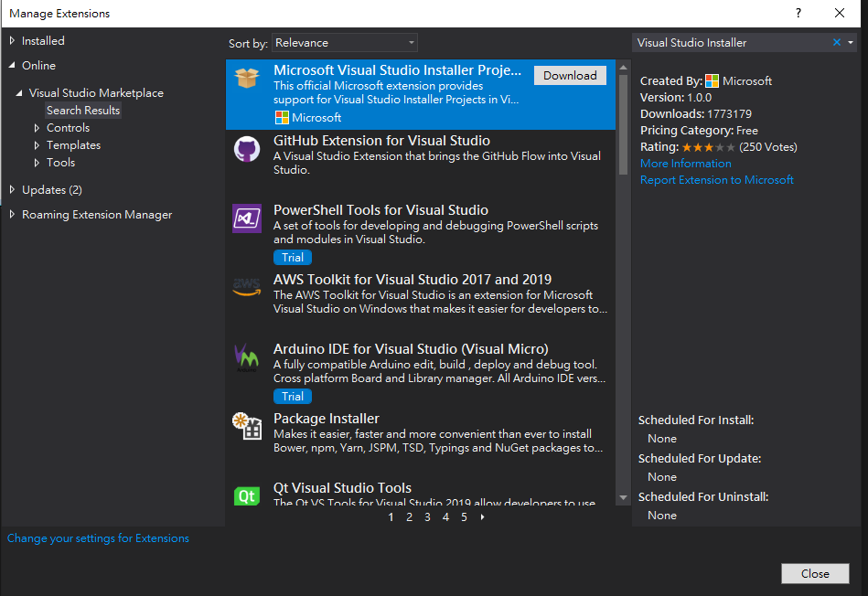Click into the Visual Studio Installer search field
The image size is (868, 596).
731,43
